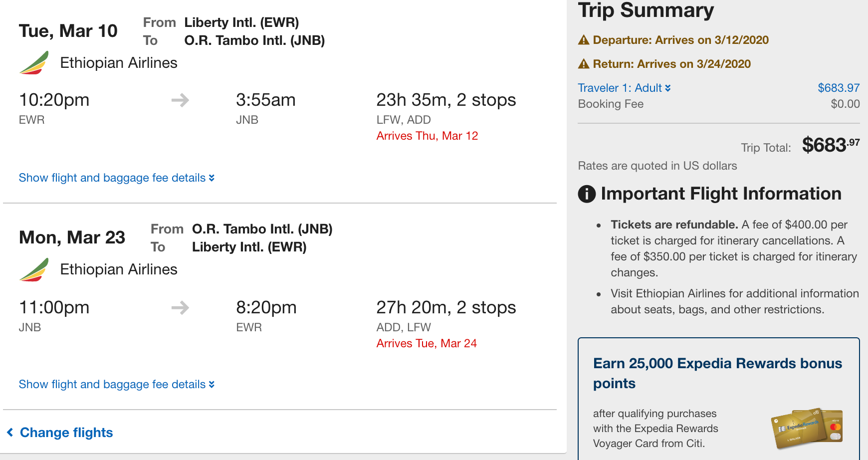This screenshot has width=868, height=460.
Task: Click the Ethiopian Airlines logo on return flight
Action: pyautogui.click(x=34, y=269)
